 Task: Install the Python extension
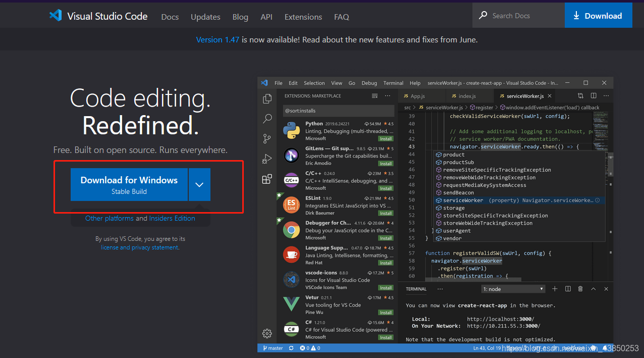click(386, 138)
